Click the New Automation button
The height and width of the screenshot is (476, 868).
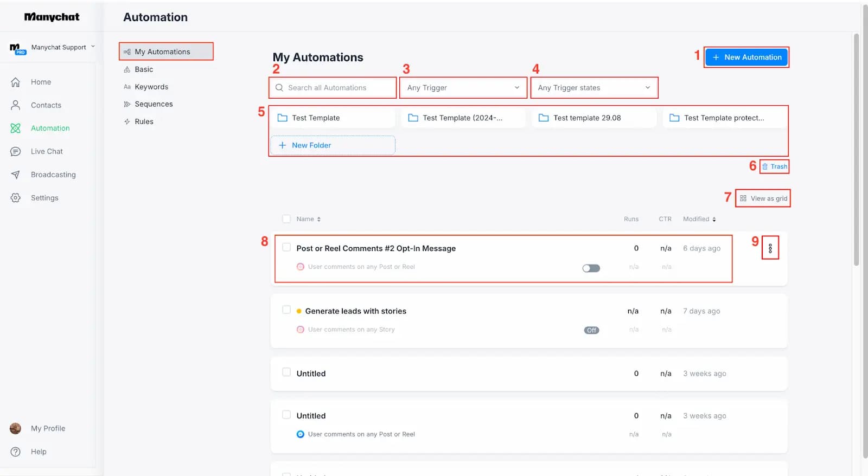[746, 57]
